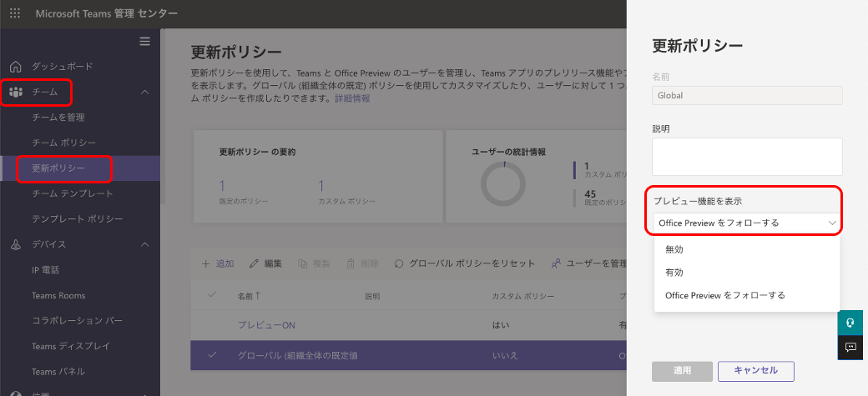Viewport: 868px width, 396px height.
Task: Collapse sidebar with hamburger menu icon
Action: point(145,42)
